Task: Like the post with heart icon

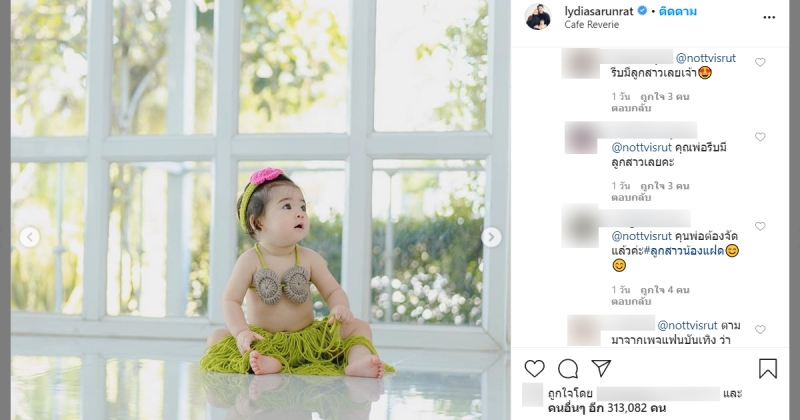Action: 535,368
